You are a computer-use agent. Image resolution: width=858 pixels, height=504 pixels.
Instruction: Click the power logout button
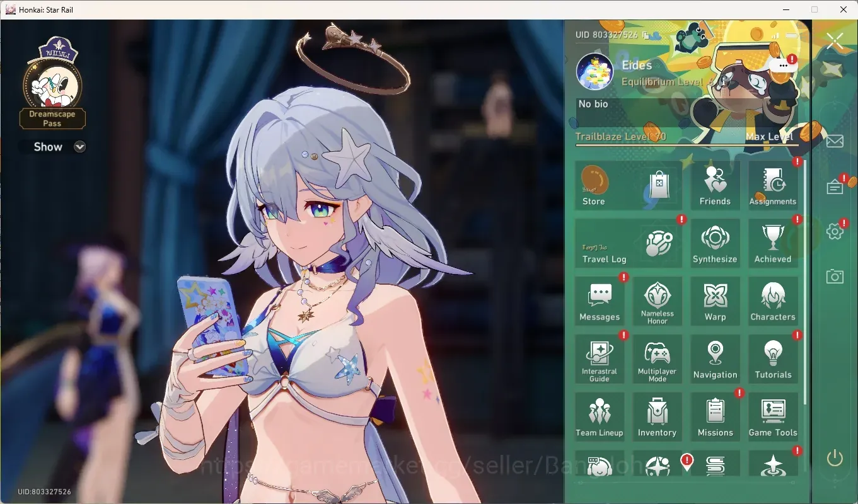(835, 458)
